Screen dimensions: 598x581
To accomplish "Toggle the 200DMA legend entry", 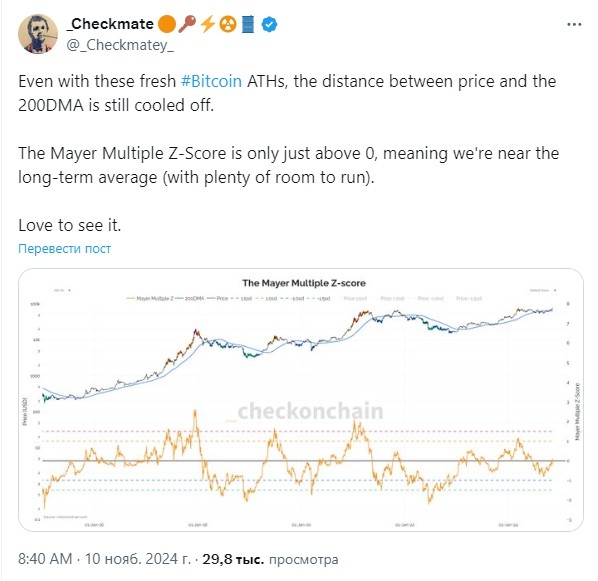I will coord(190,298).
